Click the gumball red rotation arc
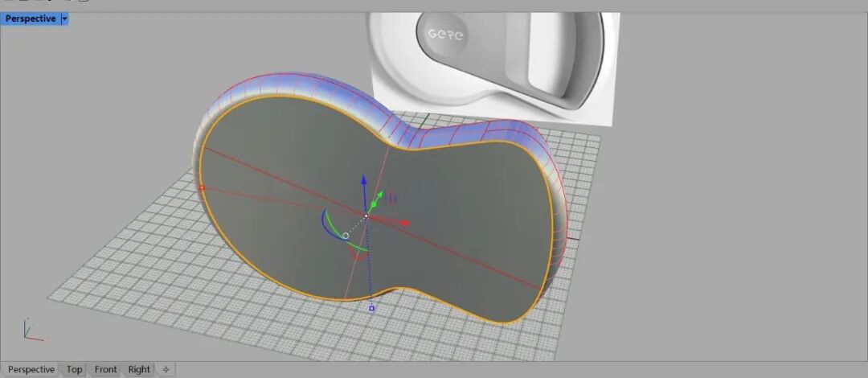868x378 pixels. pos(358,255)
